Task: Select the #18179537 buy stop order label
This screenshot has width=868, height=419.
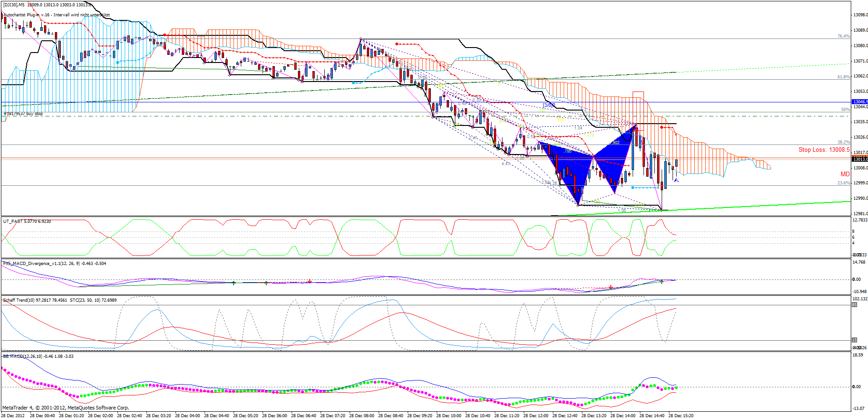Action: pyautogui.click(x=23, y=114)
